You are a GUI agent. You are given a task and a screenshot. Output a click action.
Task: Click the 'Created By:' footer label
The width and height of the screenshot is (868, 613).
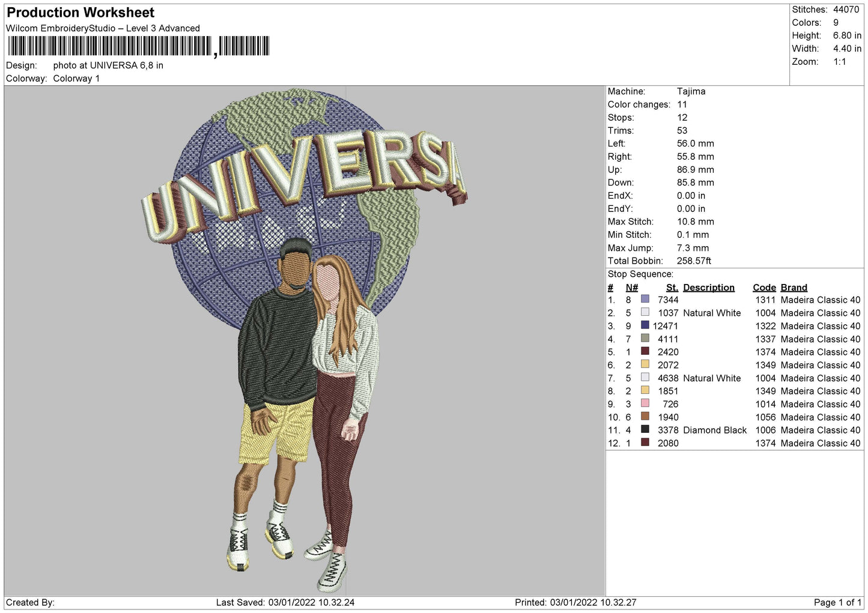30,602
